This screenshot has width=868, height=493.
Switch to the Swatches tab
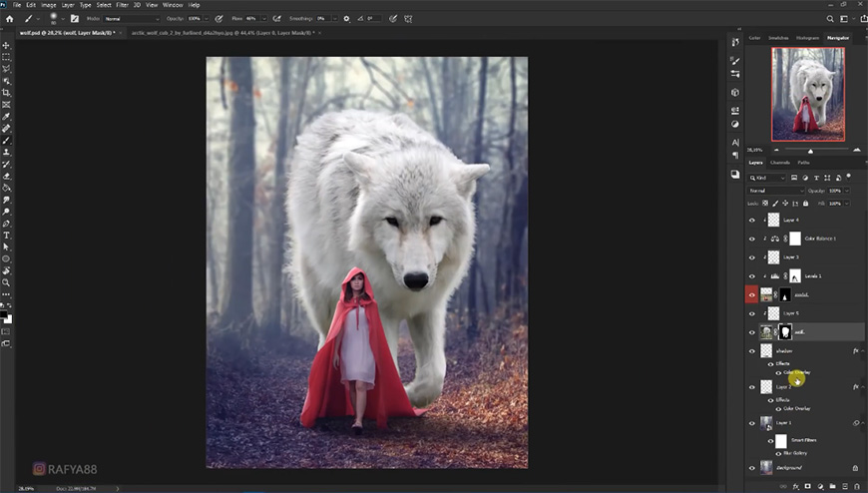point(778,38)
